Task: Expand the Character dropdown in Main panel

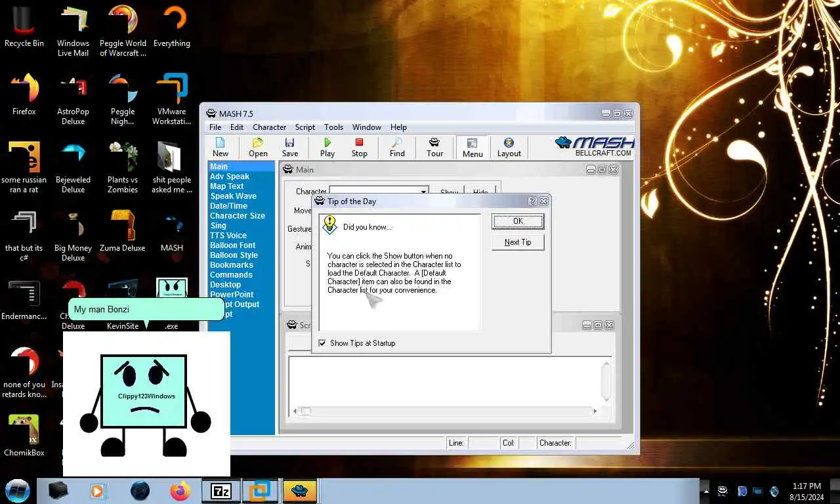Action: click(424, 191)
